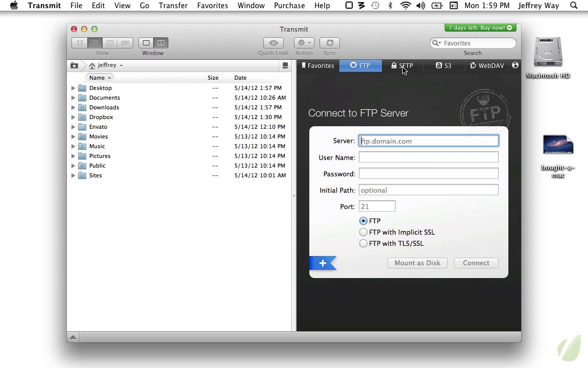Open the jeffrey home folder path dropdown
Viewport: 588px width, 368px height.
tap(107, 65)
